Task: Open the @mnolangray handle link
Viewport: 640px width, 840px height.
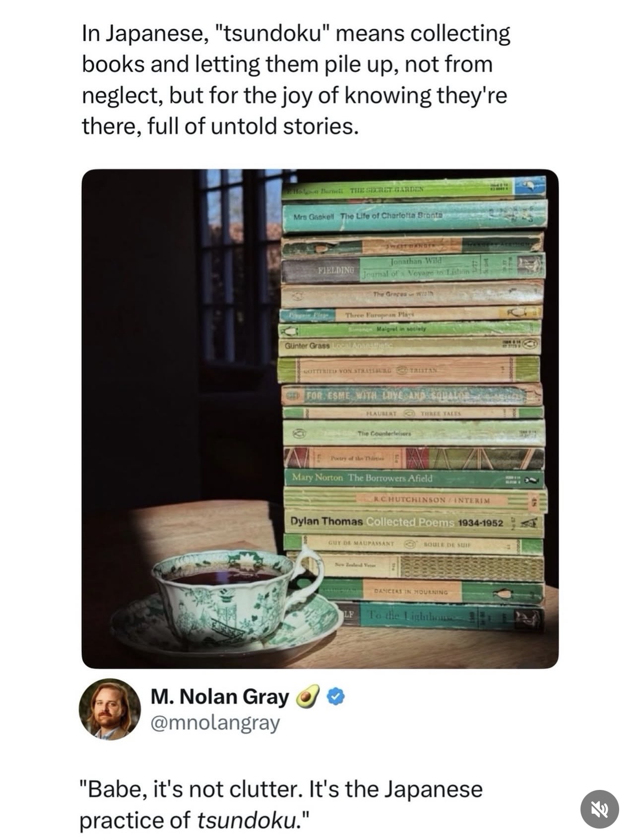Action: pos(215,722)
